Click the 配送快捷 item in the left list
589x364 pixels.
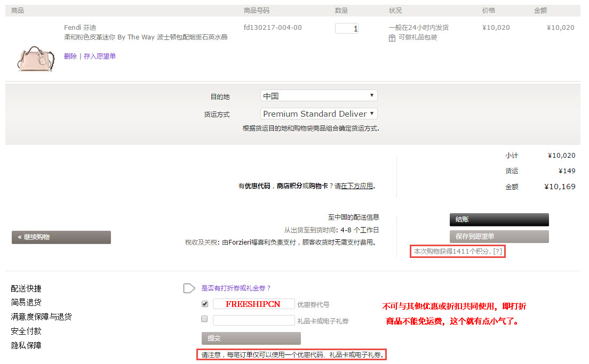pos(26,288)
